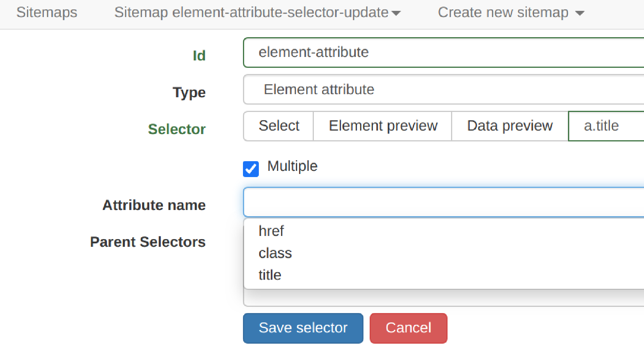Uncheck the Multiple checkbox
Screen dimensions: 644x358
point(251,169)
